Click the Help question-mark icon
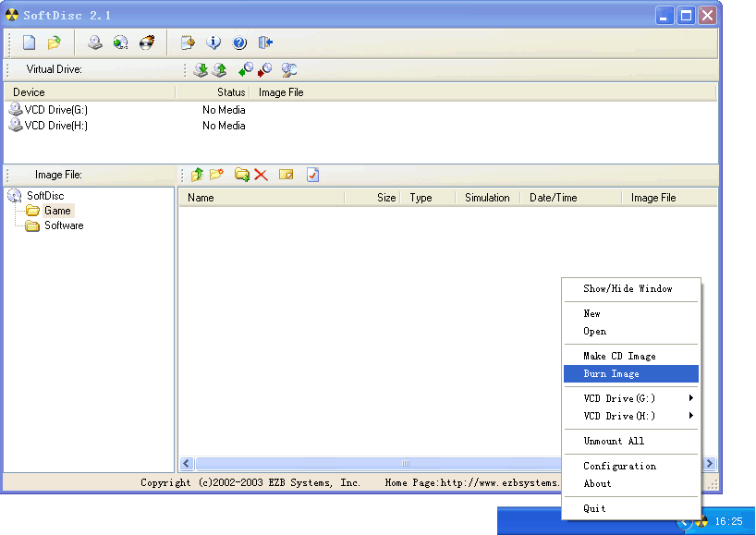 point(238,42)
